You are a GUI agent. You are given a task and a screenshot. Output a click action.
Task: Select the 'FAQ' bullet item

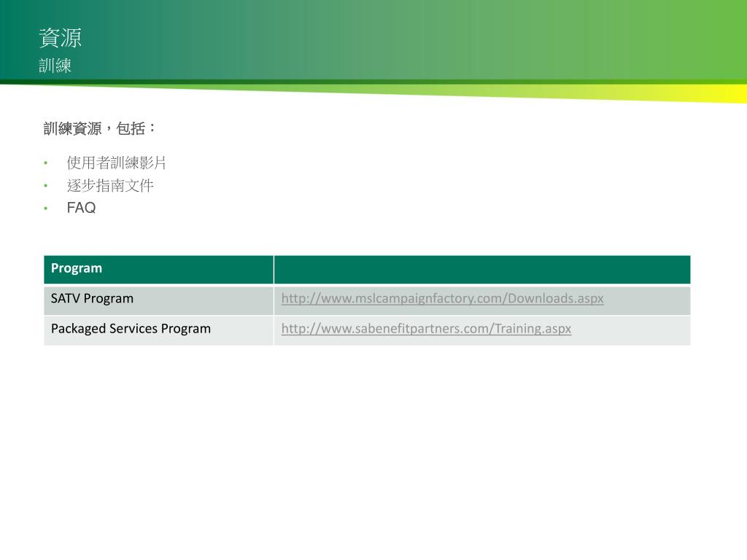[81, 208]
